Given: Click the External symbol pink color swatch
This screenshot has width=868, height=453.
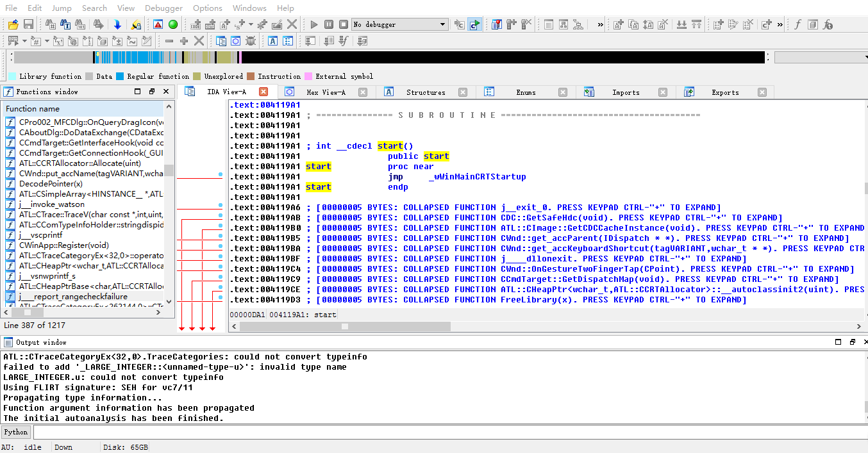Looking at the screenshot, I should point(308,76).
